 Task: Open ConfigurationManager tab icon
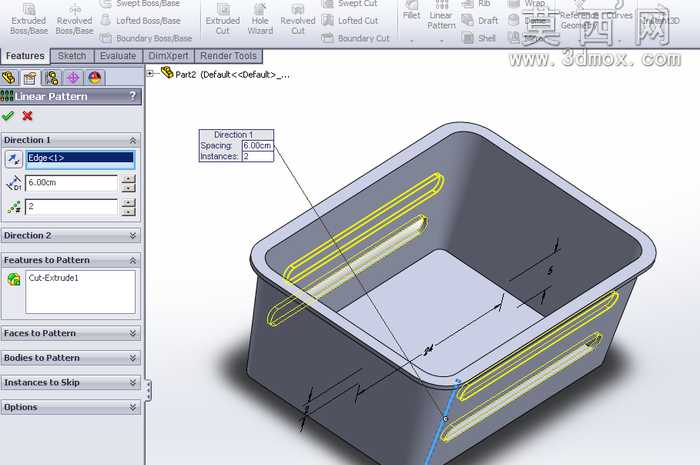(52, 78)
